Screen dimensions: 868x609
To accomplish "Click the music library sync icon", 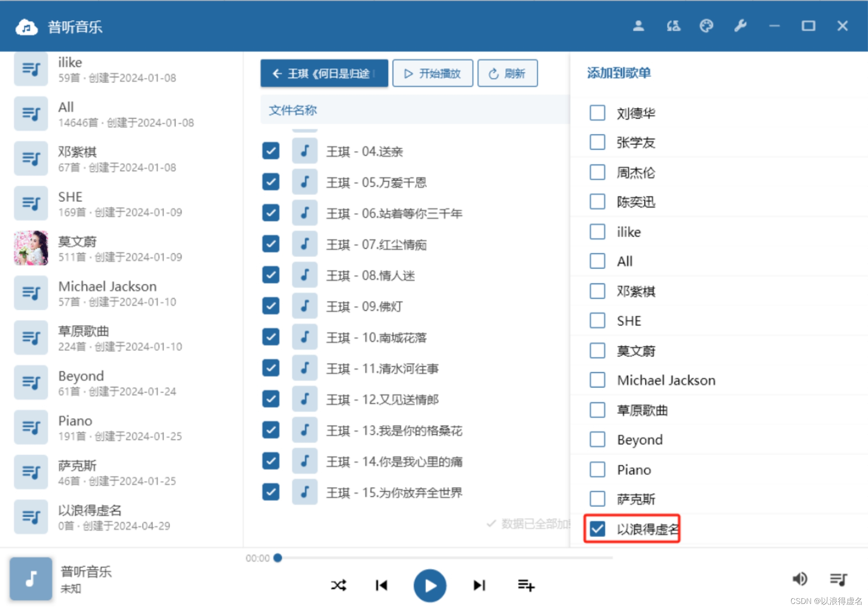I will coord(673,26).
